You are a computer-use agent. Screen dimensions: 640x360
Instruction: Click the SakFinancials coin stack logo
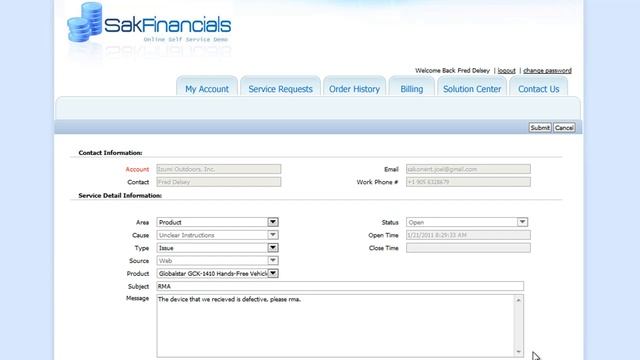click(84, 22)
